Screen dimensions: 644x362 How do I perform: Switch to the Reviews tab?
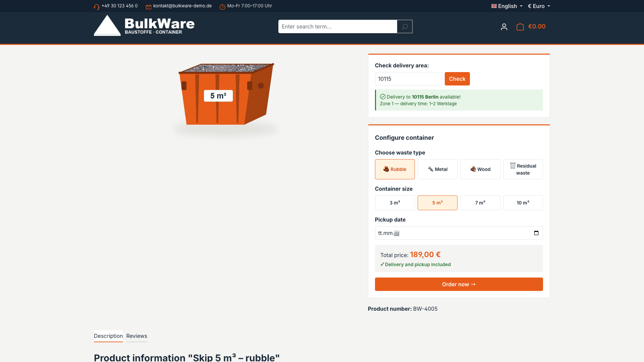(137, 336)
